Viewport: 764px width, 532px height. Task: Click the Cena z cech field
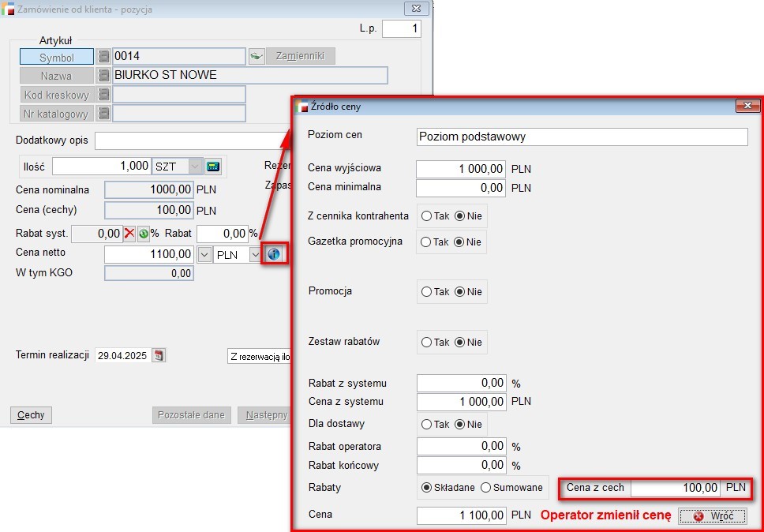(676, 488)
